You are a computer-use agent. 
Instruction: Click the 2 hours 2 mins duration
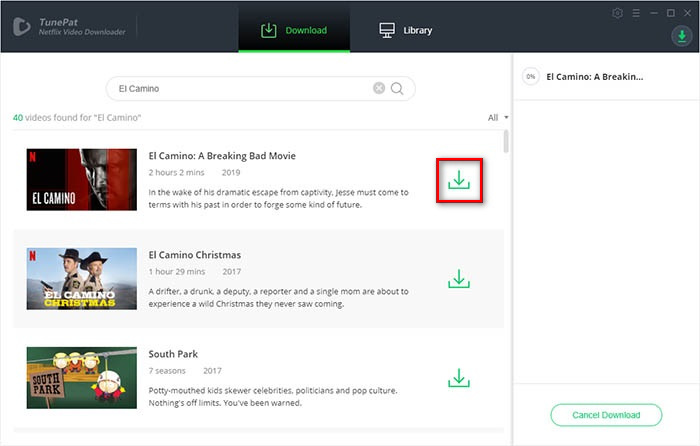coord(176,173)
